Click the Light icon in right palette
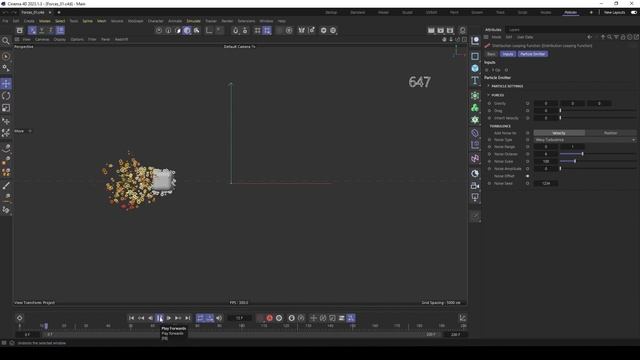 [475, 198]
